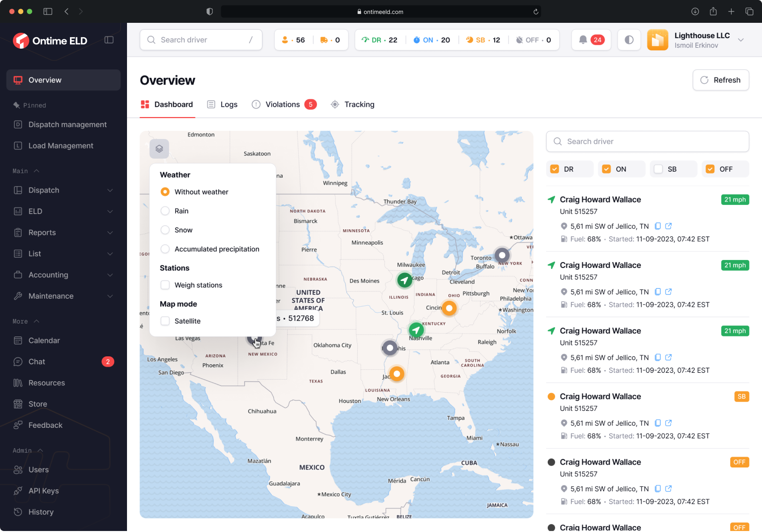The image size is (762, 532).
Task: Click the OFF 0 status counter
Action: [x=533, y=40]
